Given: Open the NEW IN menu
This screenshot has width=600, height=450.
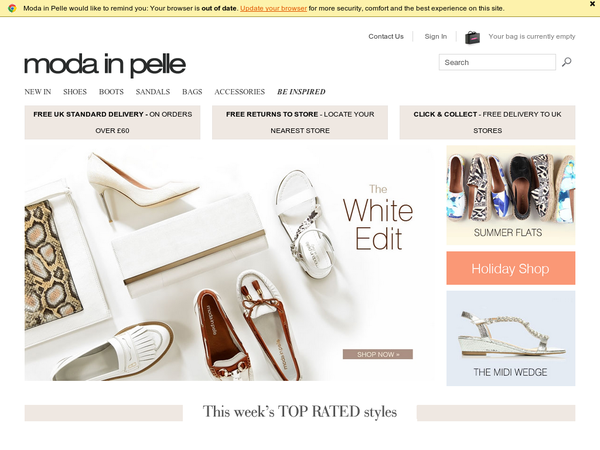Looking at the screenshot, I should (38, 92).
